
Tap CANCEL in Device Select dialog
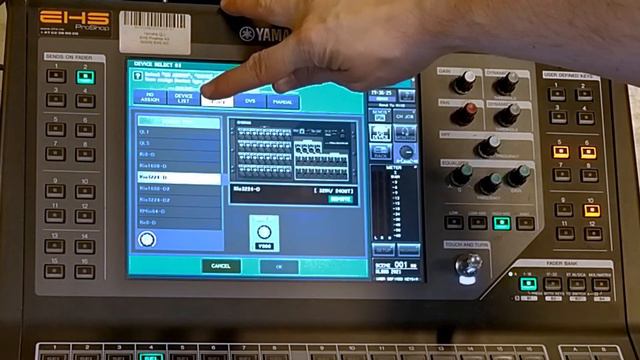coord(221,266)
